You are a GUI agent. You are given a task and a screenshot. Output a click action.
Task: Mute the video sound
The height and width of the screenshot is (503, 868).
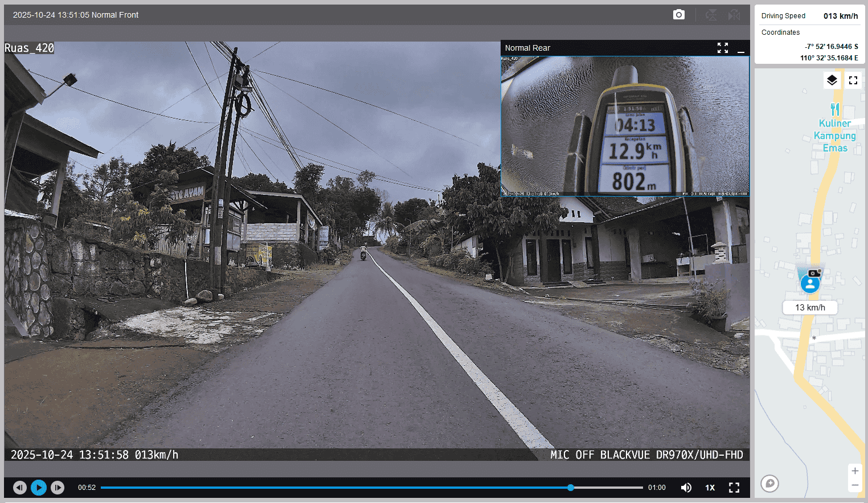tap(686, 488)
